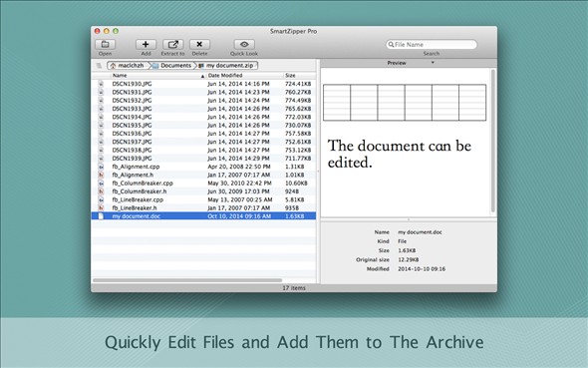Screen dimensions: 588x368
Task: Add files with the plus button
Action: click(146, 44)
